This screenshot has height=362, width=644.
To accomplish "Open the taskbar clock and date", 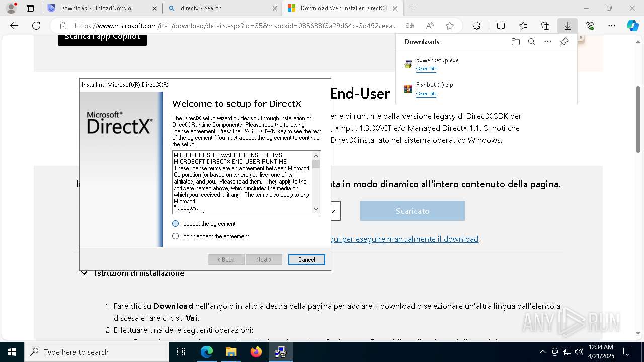I will coord(601,352).
